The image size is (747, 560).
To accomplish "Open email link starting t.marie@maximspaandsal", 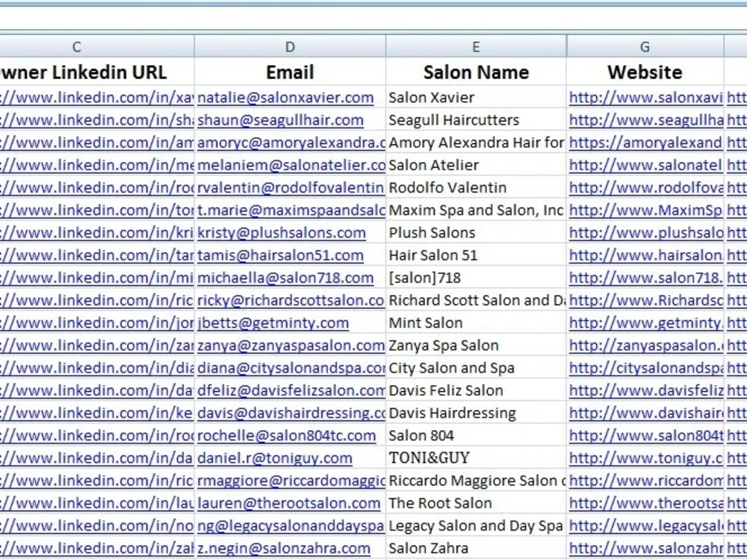I will point(291,210).
